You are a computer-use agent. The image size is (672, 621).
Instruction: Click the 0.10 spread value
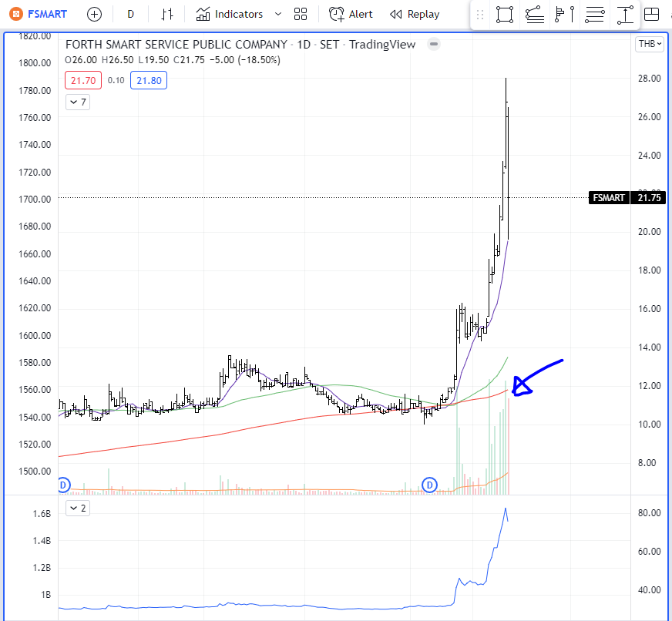coord(116,81)
